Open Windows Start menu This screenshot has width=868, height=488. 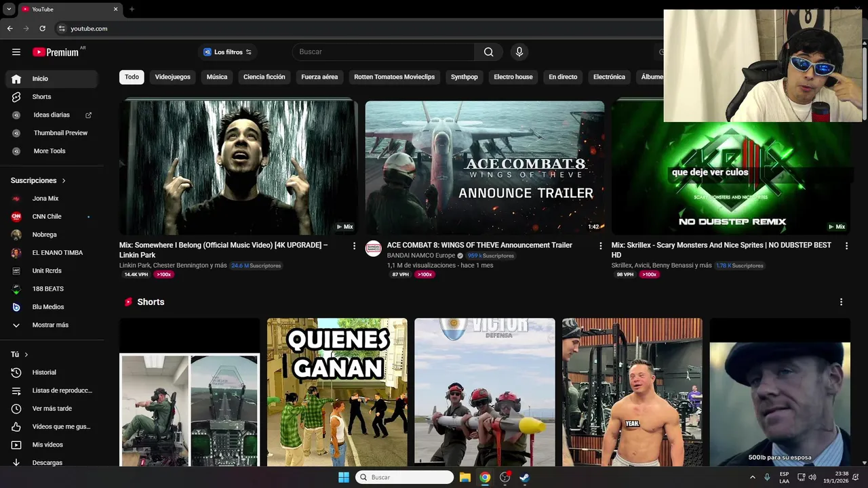pyautogui.click(x=344, y=477)
